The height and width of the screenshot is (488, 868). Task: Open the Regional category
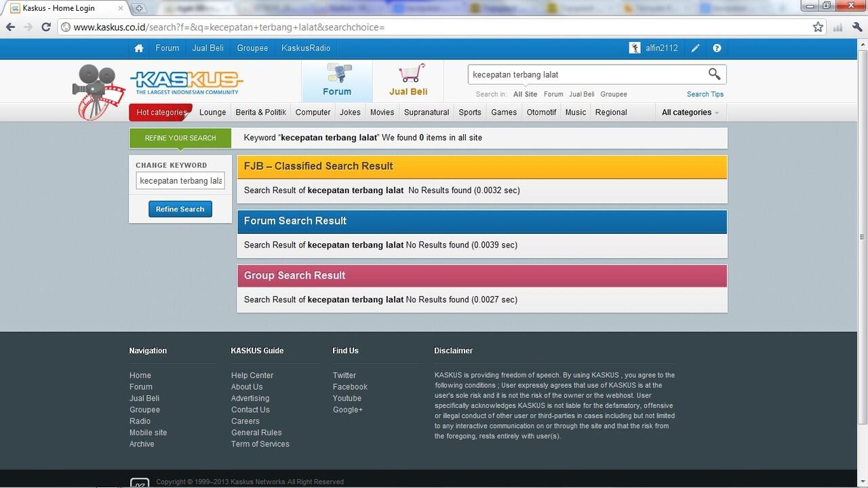[611, 113]
